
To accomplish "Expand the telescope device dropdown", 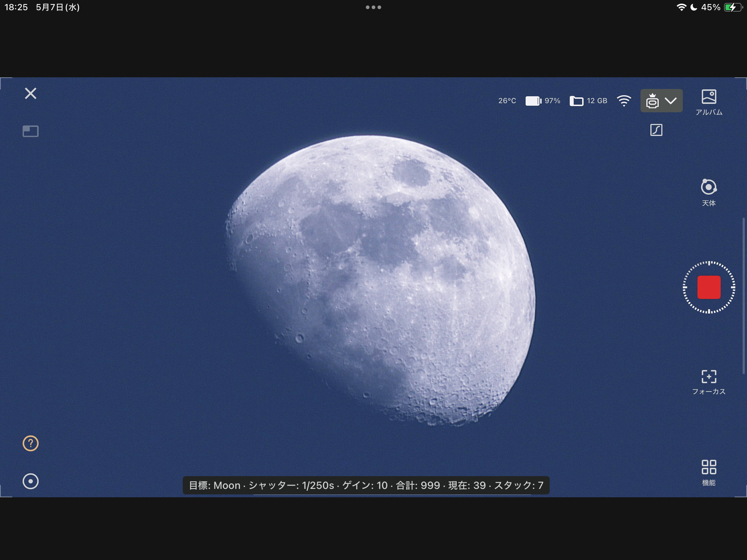I will 661,101.
